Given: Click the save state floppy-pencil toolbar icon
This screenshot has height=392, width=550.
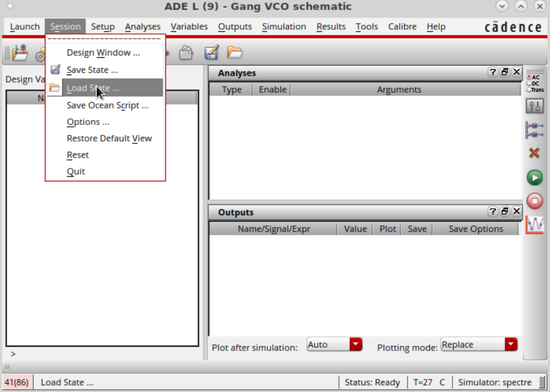Looking at the screenshot, I should coord(211,53).
